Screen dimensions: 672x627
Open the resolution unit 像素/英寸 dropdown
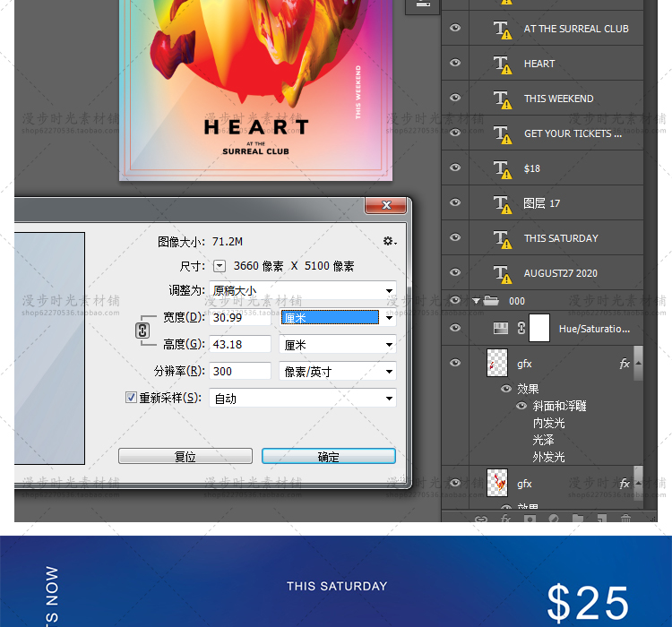pos(338,372)
